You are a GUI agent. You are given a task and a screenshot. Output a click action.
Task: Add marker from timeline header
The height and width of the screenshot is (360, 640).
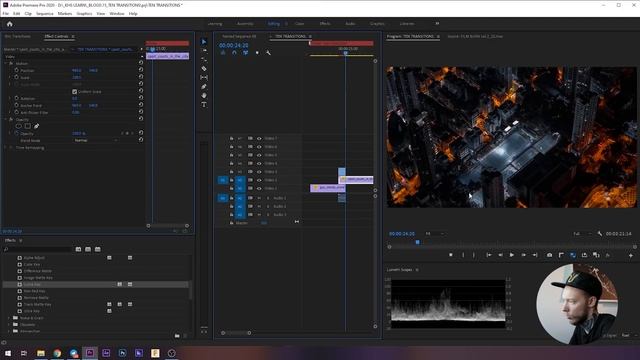pyautogui.click(x=257, y=53)
